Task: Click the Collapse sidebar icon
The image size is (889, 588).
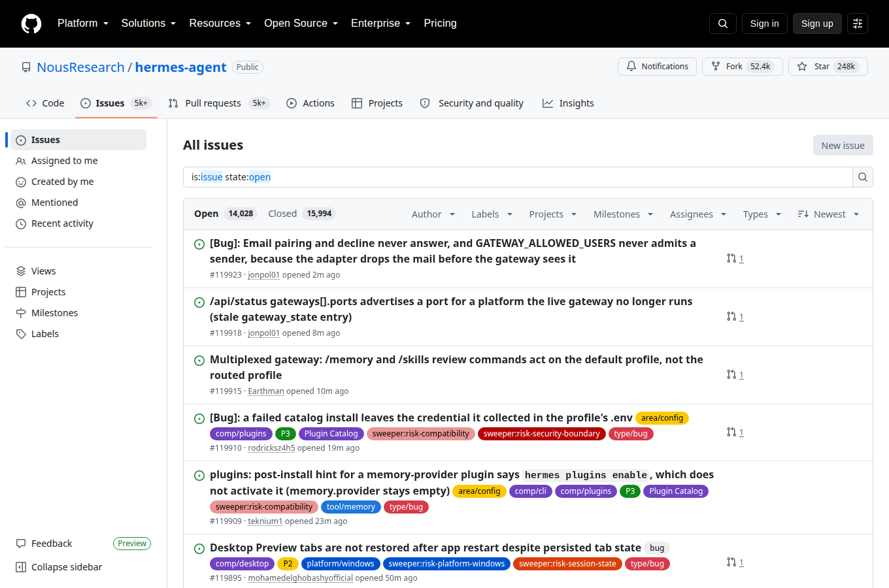Action: pyautogui.click(x=21, y=567)
